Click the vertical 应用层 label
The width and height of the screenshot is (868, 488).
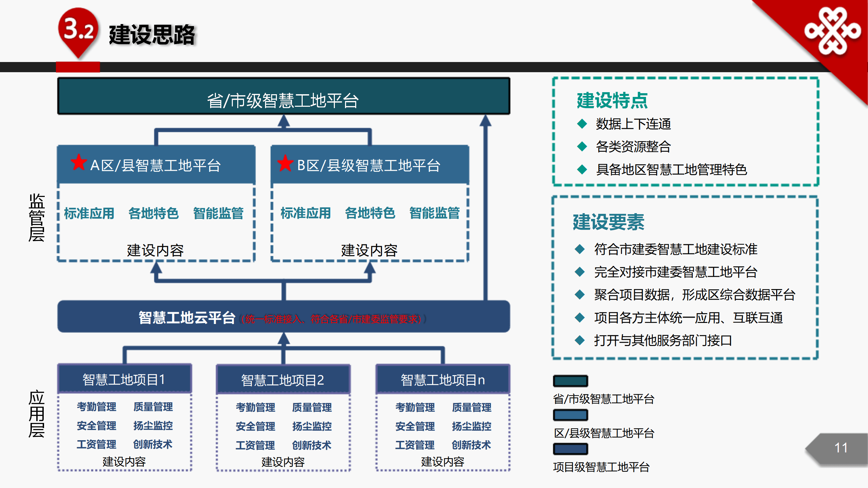pyautogui.click(x=37, y=413)
